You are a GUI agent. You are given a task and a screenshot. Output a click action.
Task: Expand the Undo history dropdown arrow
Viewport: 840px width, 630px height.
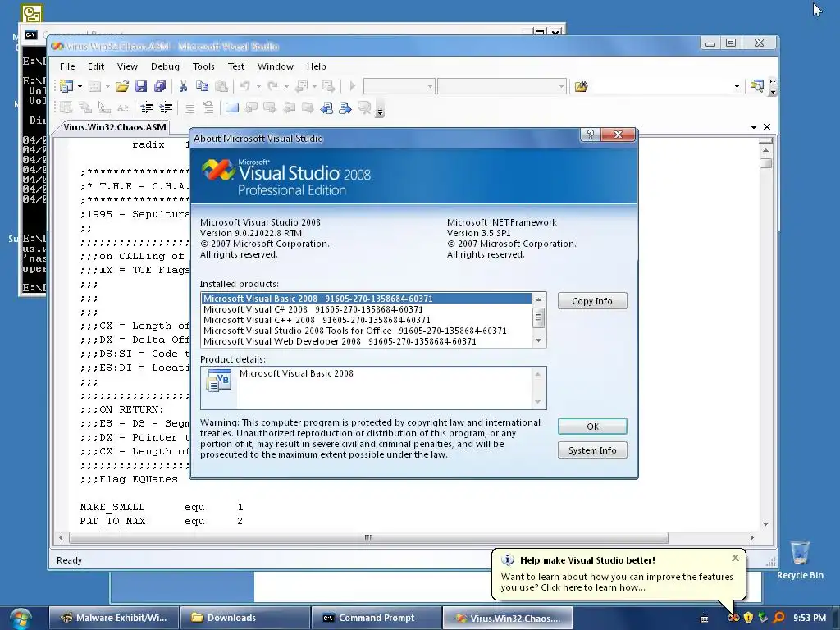[258, 86]
